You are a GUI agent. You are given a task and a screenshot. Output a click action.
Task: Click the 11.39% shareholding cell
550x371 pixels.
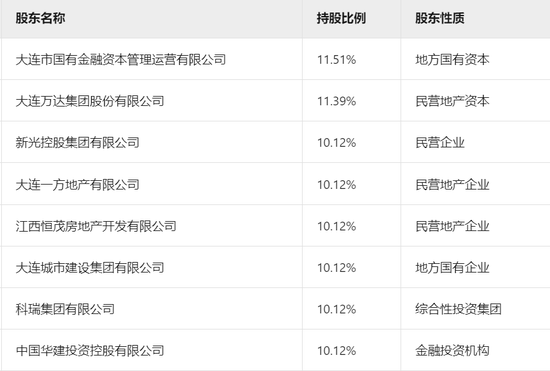pos(336,101)
